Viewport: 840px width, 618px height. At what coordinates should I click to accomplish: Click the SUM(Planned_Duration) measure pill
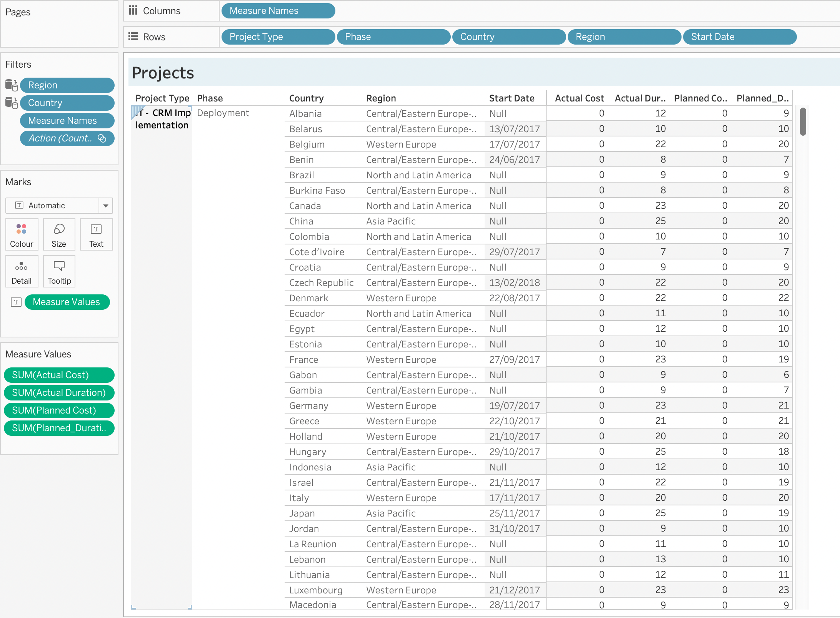pyautogui.click(x=58, y=428)
